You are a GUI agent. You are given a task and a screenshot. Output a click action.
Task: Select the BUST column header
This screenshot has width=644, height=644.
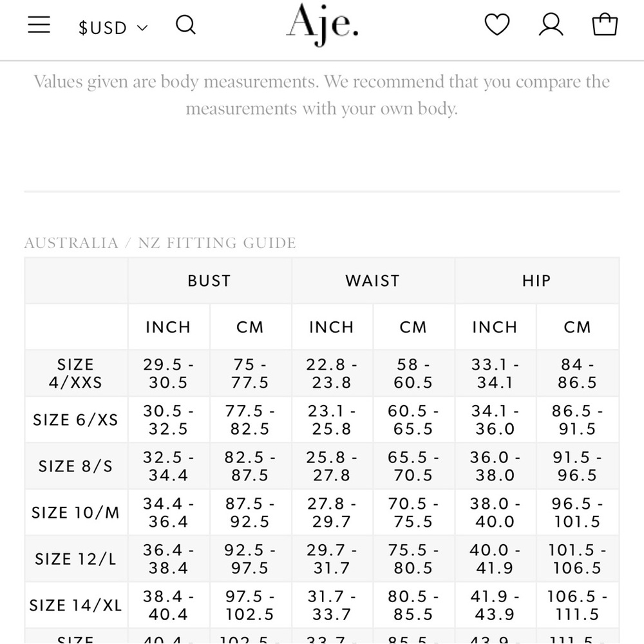pos(209,281)
